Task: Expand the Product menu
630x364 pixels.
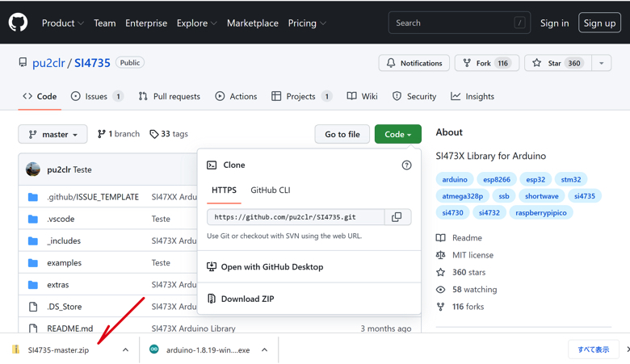Action: click(63, 23)
